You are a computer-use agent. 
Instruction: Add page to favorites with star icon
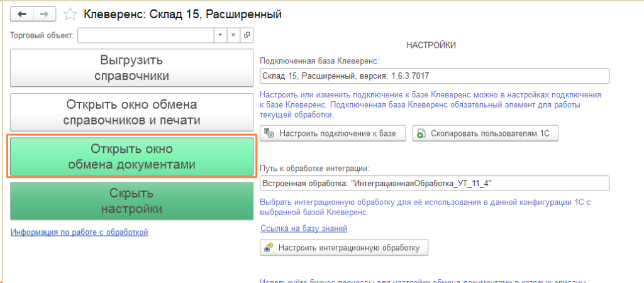(x=71, y=13)
